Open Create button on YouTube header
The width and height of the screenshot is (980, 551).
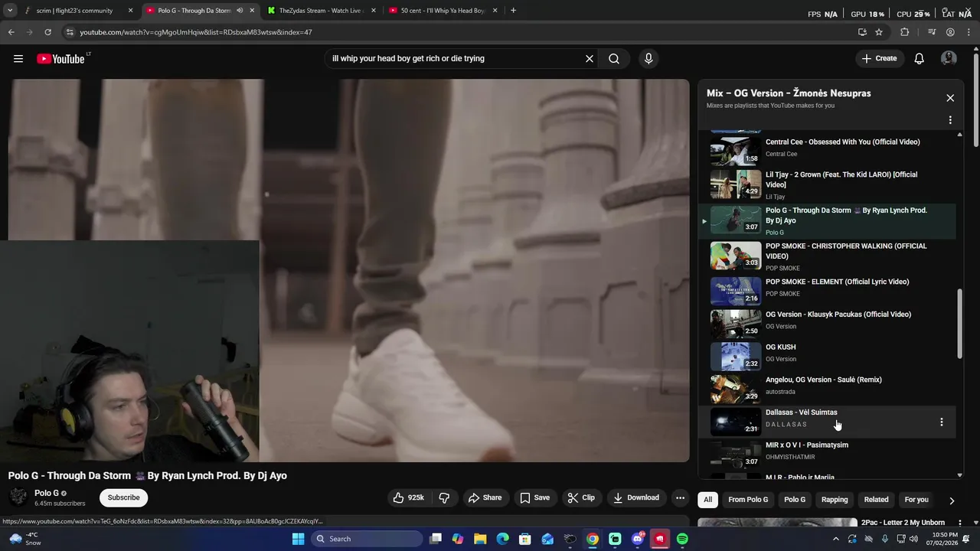click(879, 59)
